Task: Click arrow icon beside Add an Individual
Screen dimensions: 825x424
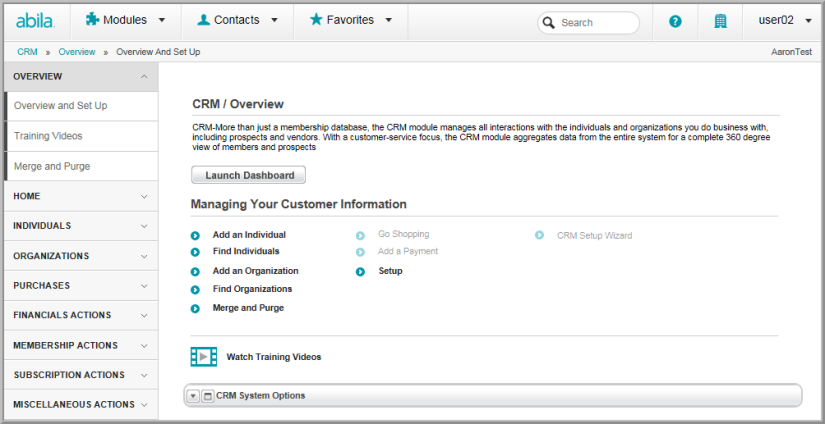Action: 195,236
